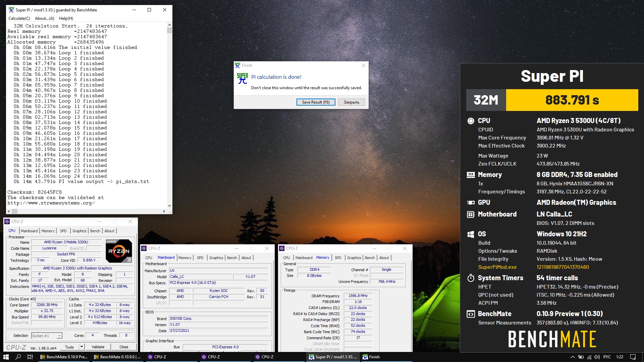Click 883.791 s score in BenchMate panel
The height and width of the screenshot is (362, 644).
coord(572,100)
